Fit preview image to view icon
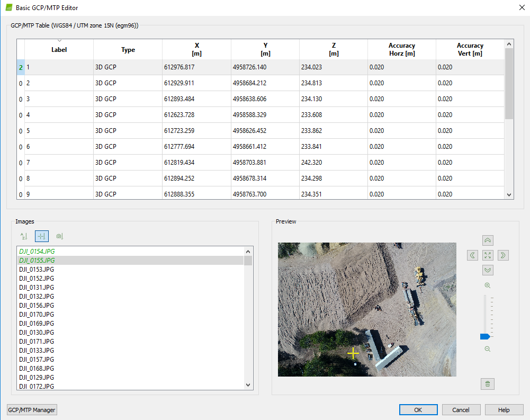The height and width of the screenshot is (420, 530). pyautogui.click(x=488, y=255)
